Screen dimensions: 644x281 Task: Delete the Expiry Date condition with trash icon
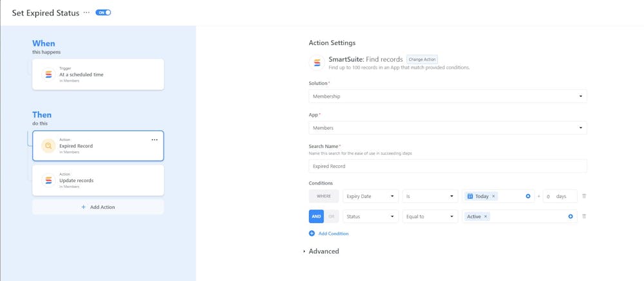[x=584, y=196]
